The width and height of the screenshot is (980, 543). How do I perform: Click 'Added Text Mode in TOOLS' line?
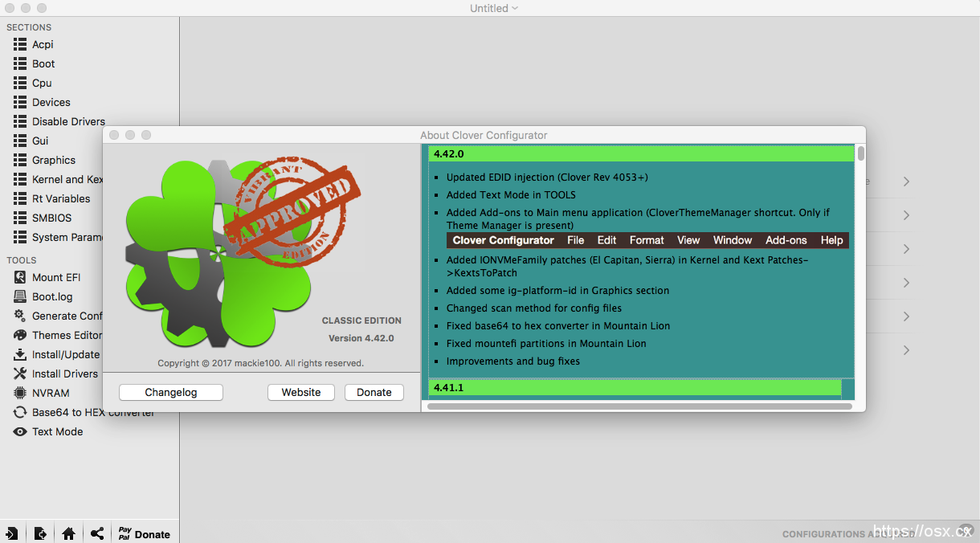tap(511, 194)
